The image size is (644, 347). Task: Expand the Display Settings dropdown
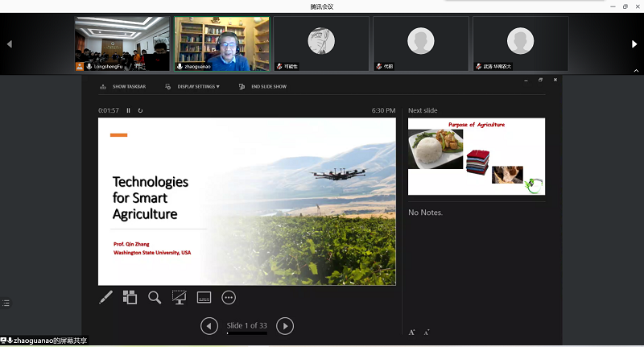point(193,86)
